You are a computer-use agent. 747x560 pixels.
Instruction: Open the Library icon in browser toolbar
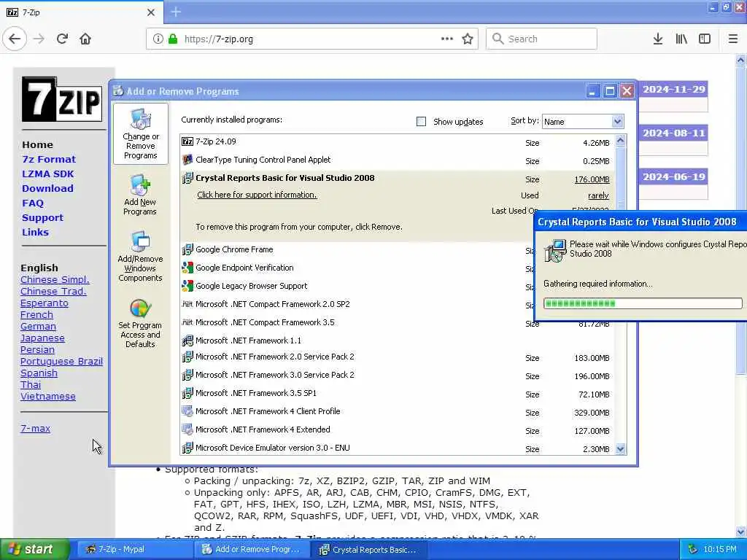pos(681,39)
